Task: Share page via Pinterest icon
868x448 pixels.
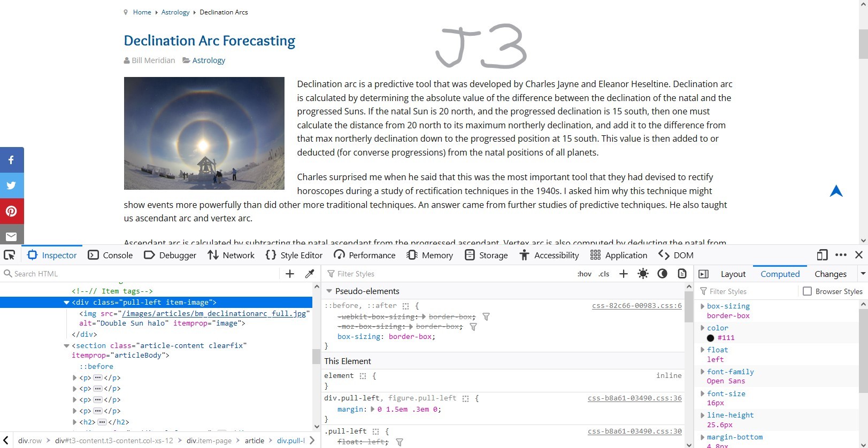Action: (x=12, y=211)
